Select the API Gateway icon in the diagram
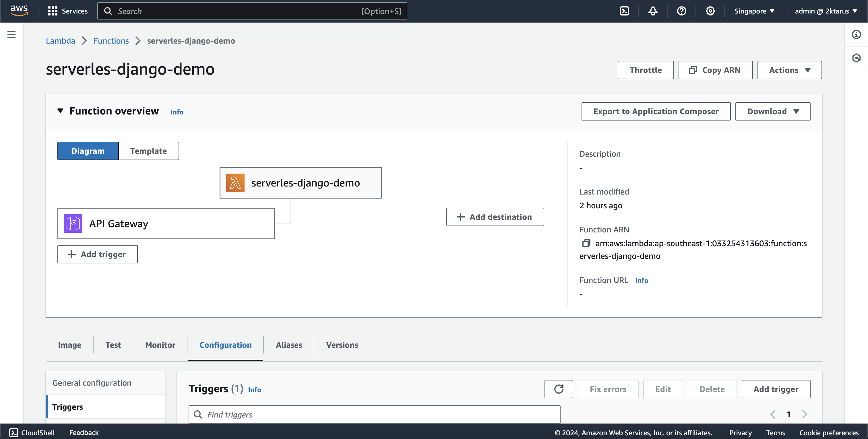 click(x=73, y=224)
